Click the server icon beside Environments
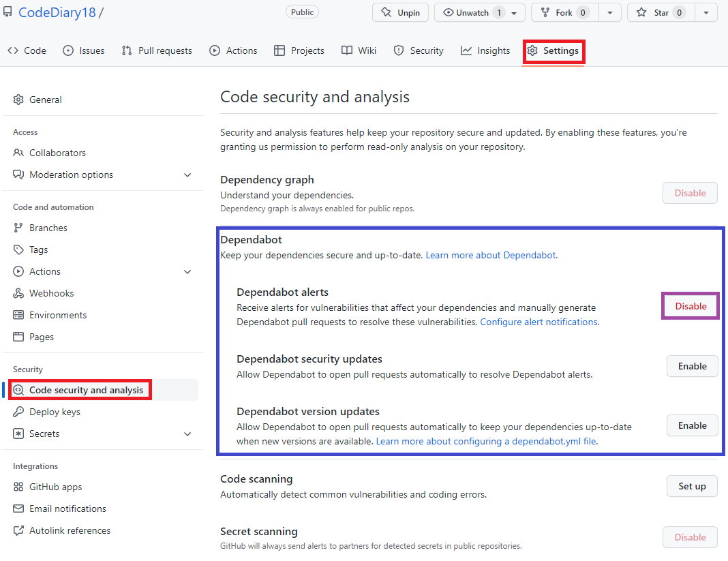The image size is (728, 561). pyautogui.click(x=18, y=315)
